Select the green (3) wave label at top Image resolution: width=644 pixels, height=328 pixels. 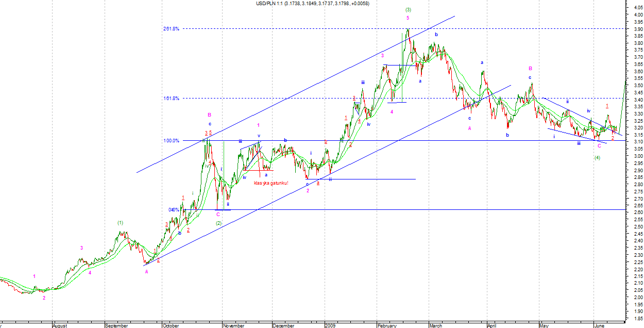(x=408, y=10)
